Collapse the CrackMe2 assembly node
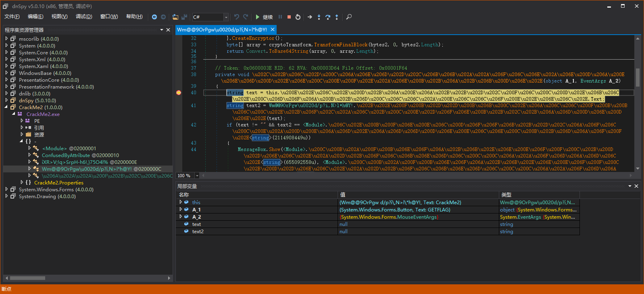The height and width of the screenshot is (294, 644). point(6,107)
